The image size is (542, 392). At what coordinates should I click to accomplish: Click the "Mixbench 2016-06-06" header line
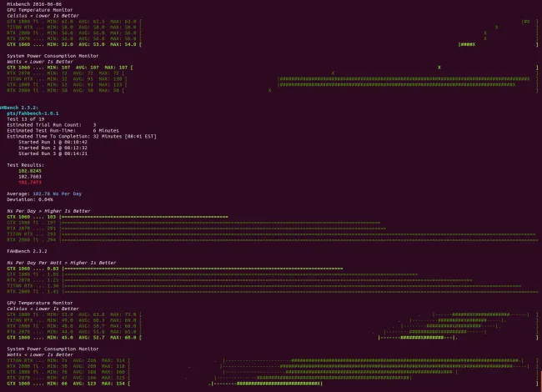pyautogui.click(x=34, y=4)
